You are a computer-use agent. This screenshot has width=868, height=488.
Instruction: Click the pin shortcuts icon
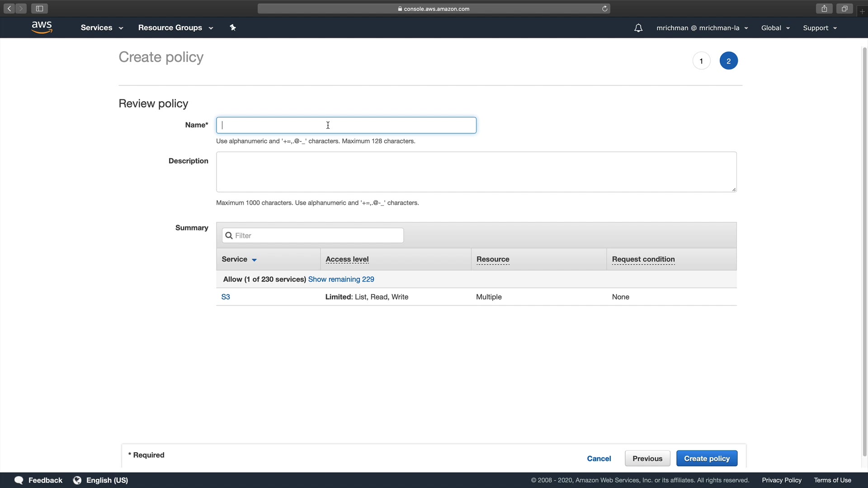(233, 28)
